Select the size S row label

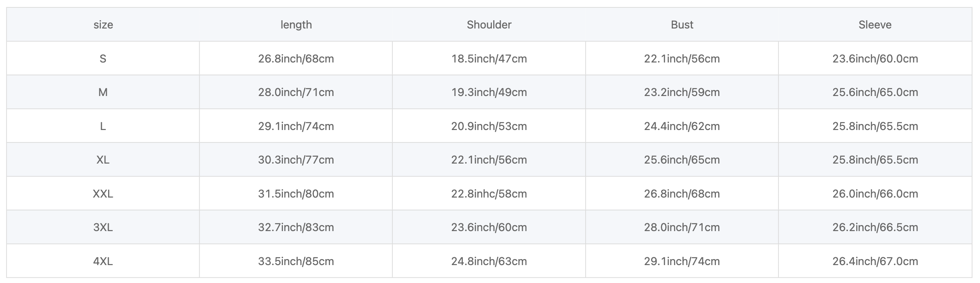(x=103, y=58)
